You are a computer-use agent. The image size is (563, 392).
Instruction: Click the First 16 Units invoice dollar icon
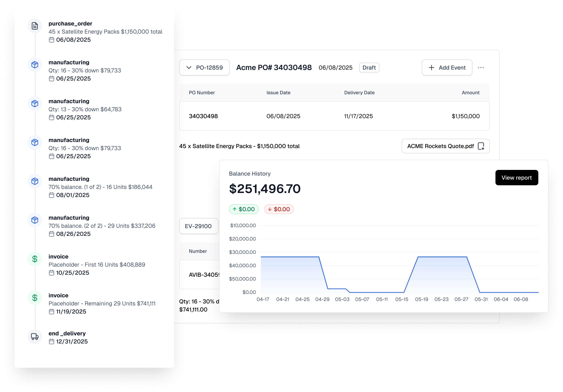click(35, 259)
